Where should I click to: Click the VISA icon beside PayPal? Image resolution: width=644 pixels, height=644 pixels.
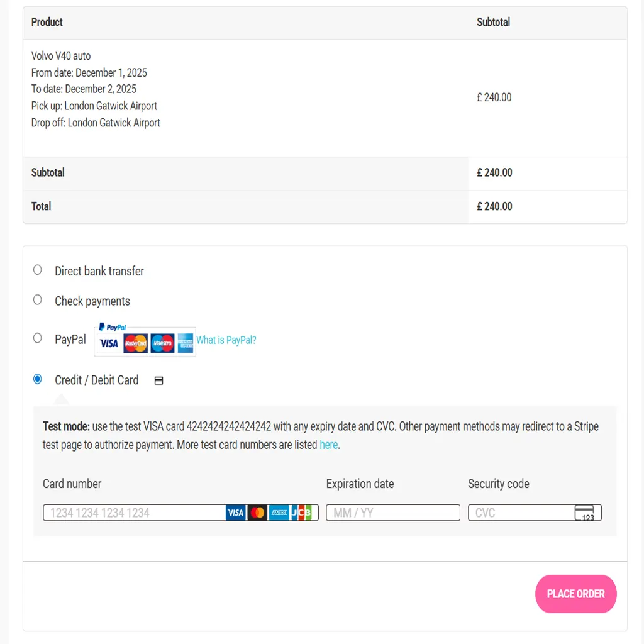109,343
